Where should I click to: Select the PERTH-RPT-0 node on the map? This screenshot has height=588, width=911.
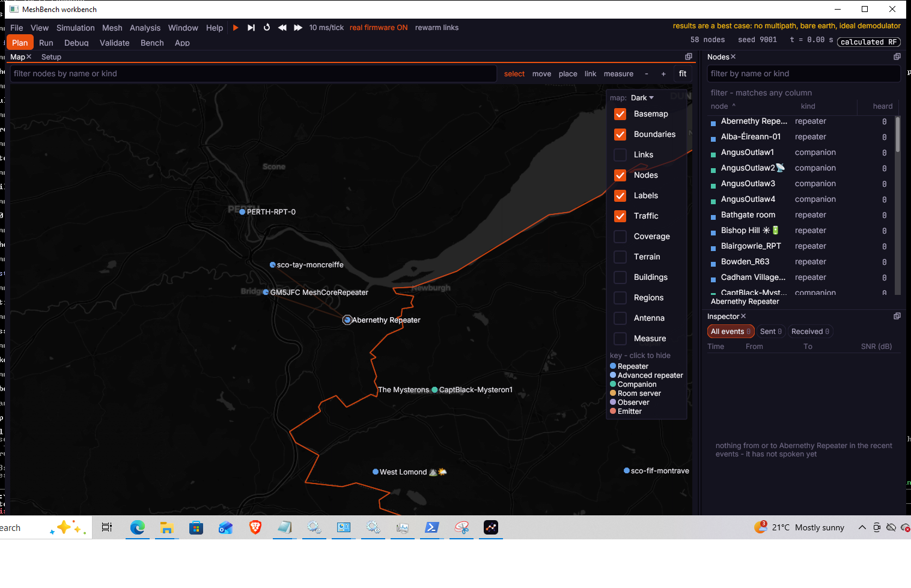point(242,212)
